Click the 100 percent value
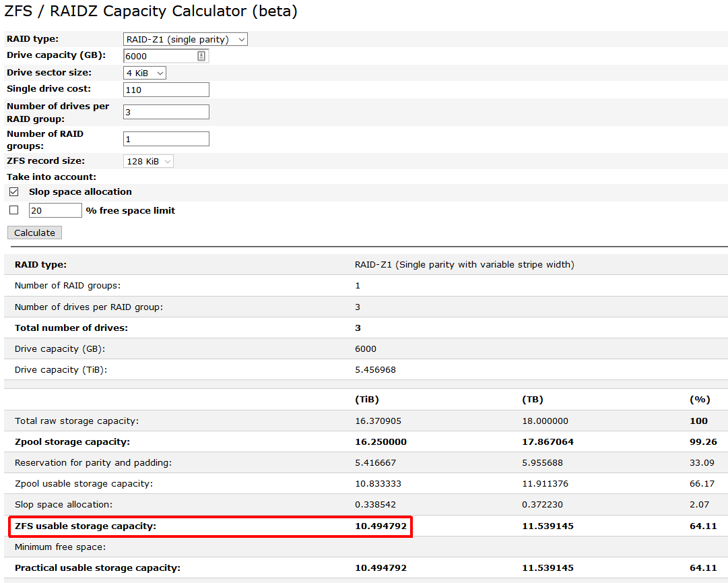Screen dimensions: 728x583 [699, 421]
